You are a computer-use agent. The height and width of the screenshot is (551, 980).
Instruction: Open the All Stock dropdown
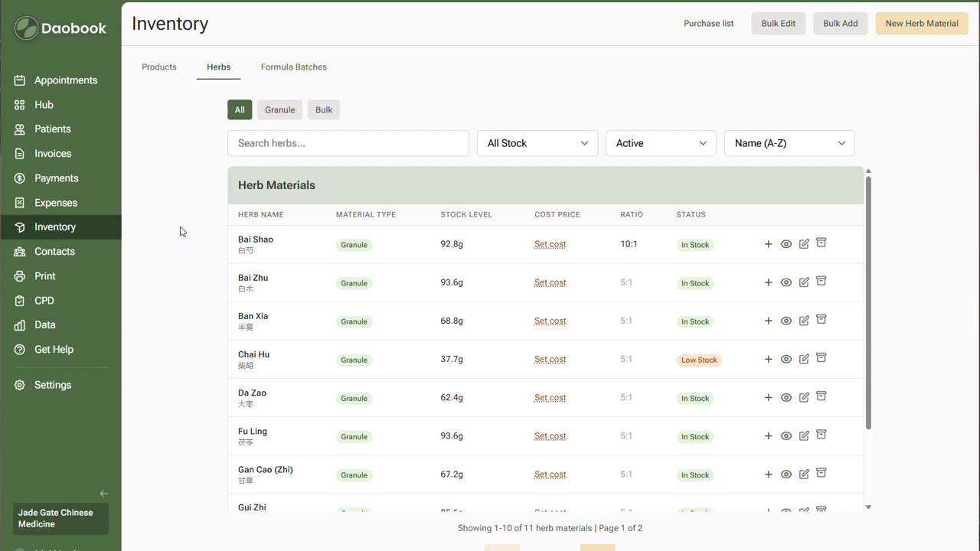[537, 143]
